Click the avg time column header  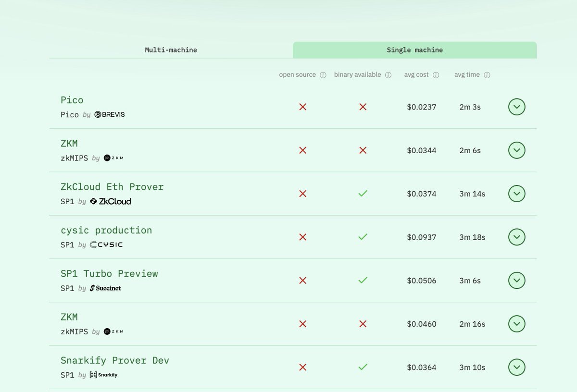467,75
